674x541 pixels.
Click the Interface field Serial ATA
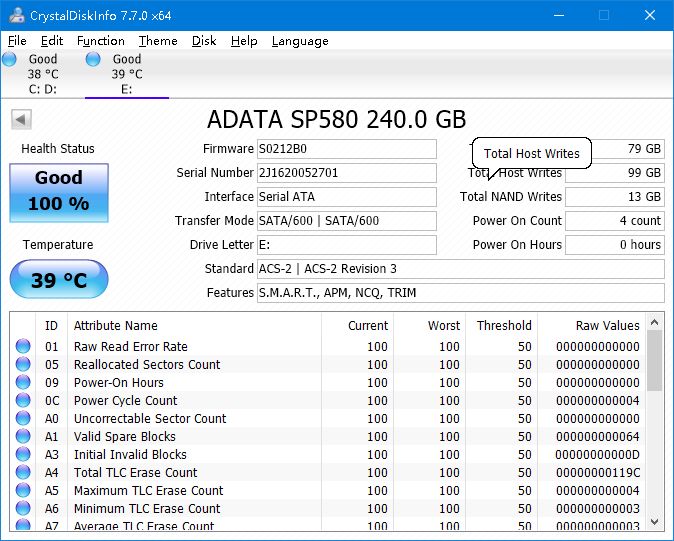346,197
